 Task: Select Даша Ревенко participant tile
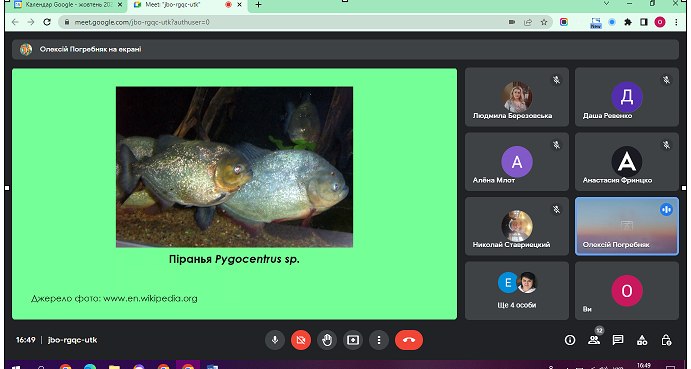[x=627, y=97]
